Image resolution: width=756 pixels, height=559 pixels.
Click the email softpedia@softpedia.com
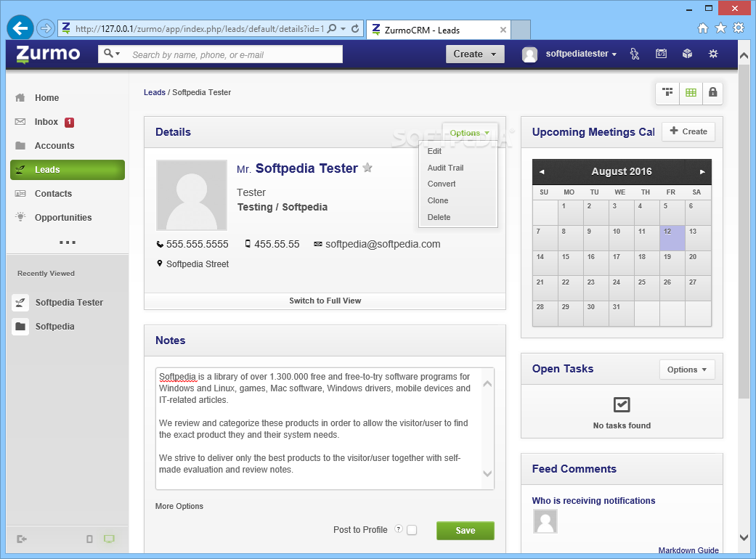click(x=382, y=245)
